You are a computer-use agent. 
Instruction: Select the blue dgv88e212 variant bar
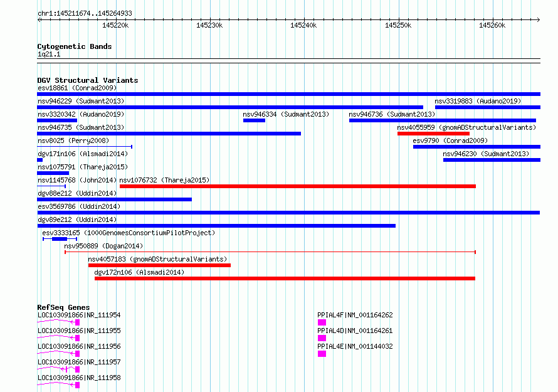coord(114,199)
